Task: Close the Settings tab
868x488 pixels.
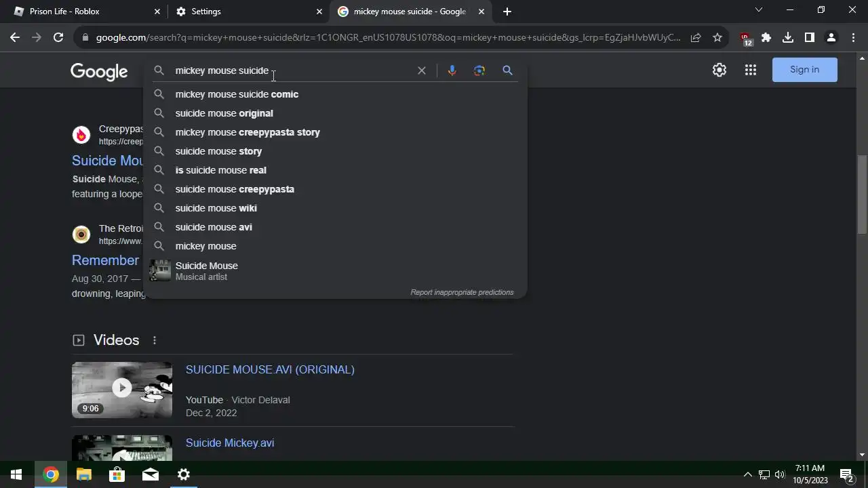Action: coord(319,12)
